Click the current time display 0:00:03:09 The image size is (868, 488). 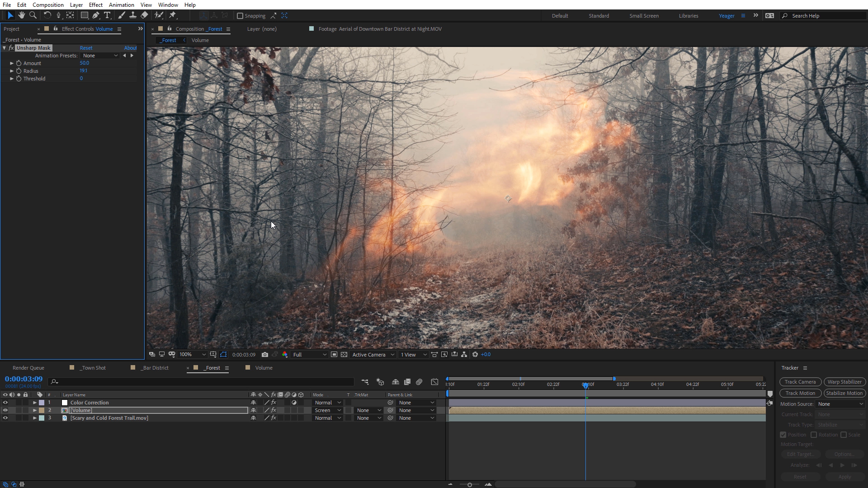[x=24, y=379]
